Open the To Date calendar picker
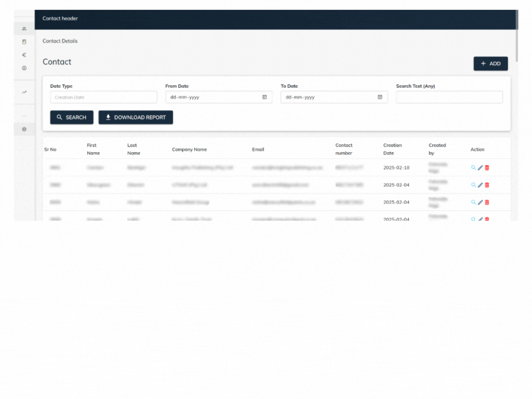This screenshot has width=532, height=399. [380, 97]
